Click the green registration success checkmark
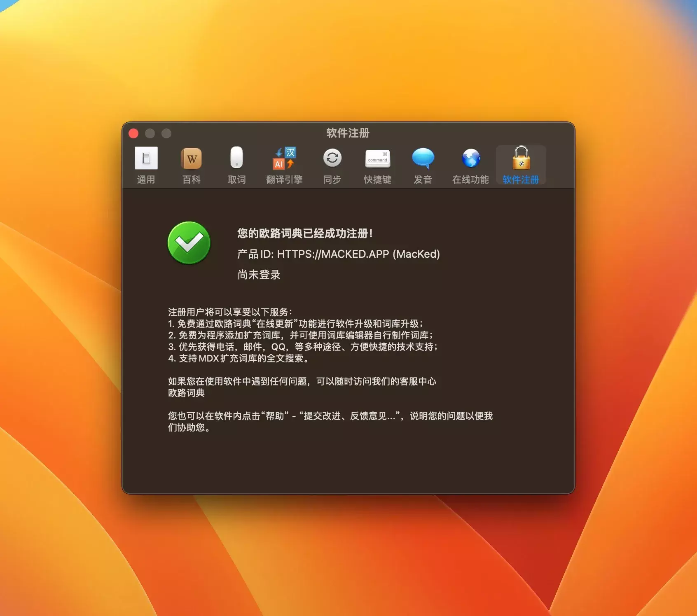The height and width of the screenshot is (616, 697). [189, 243]
